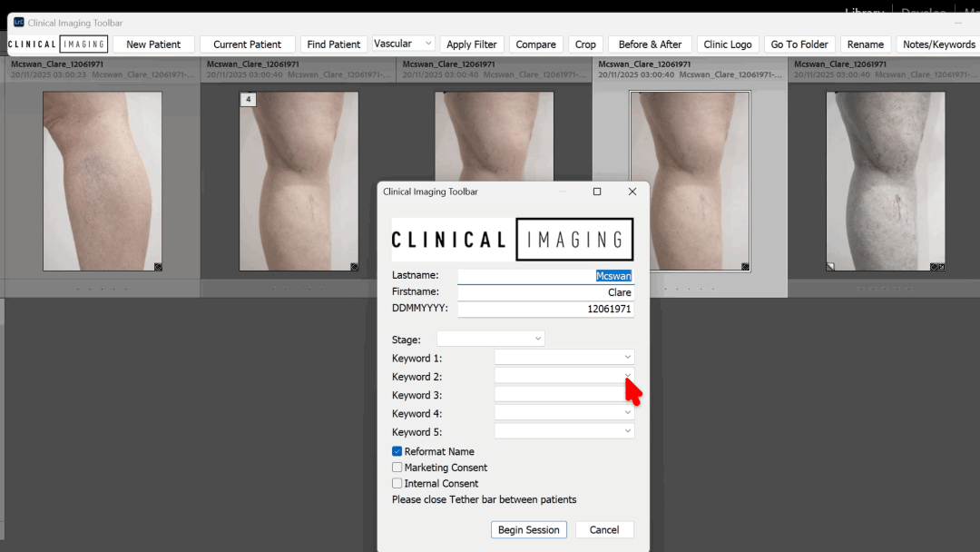Click the Firstname input field
The height and width of the screenshot is (552, 980).
(x=545, y=292)
